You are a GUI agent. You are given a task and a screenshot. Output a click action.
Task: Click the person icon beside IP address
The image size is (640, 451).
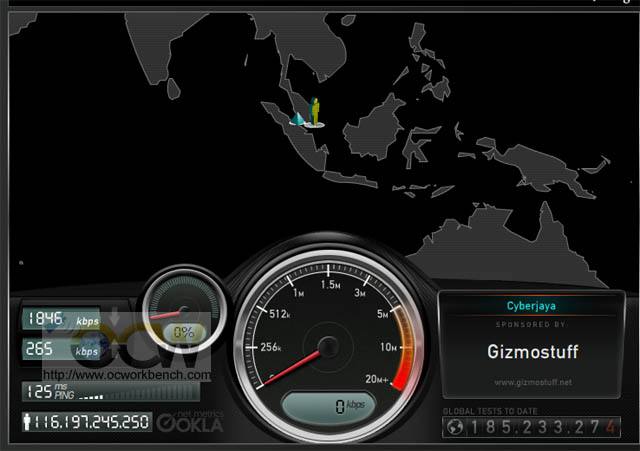27,422
